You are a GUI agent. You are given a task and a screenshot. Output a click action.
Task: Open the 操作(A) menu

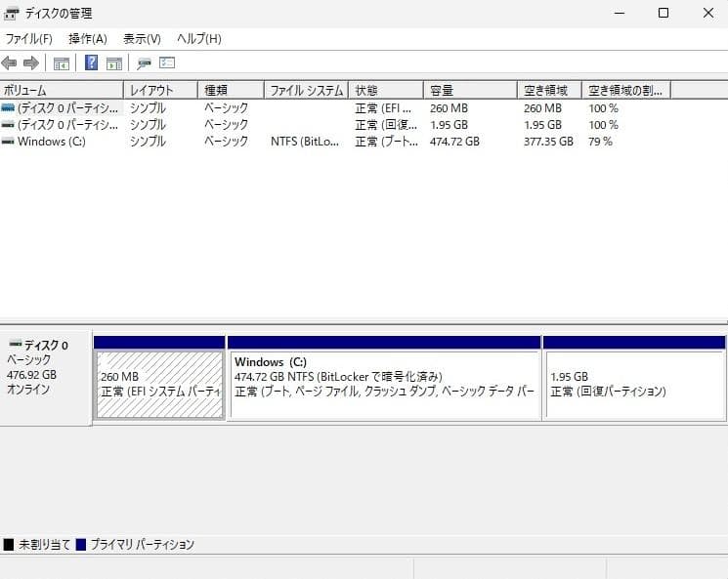(88, 38)
